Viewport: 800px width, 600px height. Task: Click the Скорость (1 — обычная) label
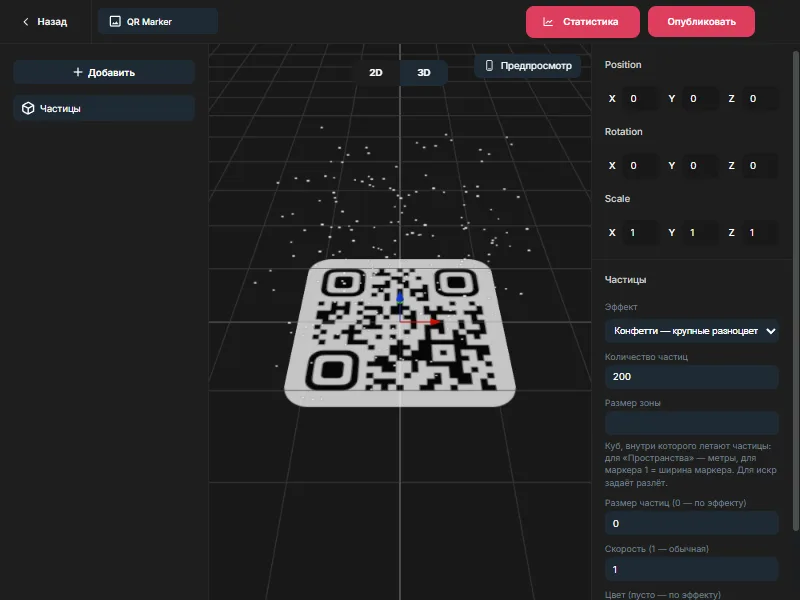(656, 549)
